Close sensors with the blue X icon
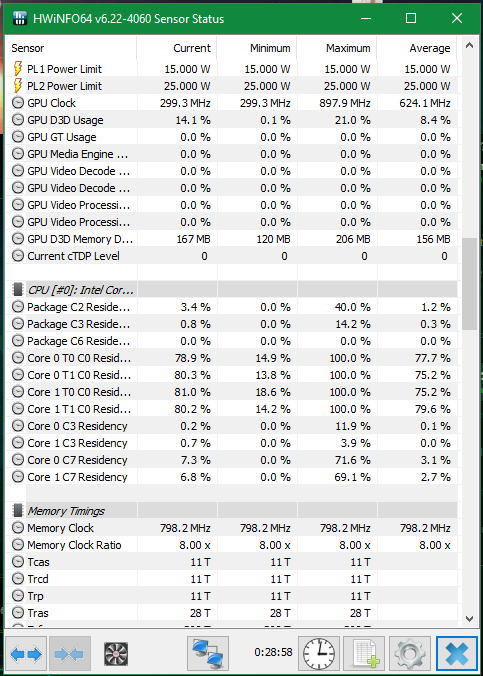 pos(456,654)
